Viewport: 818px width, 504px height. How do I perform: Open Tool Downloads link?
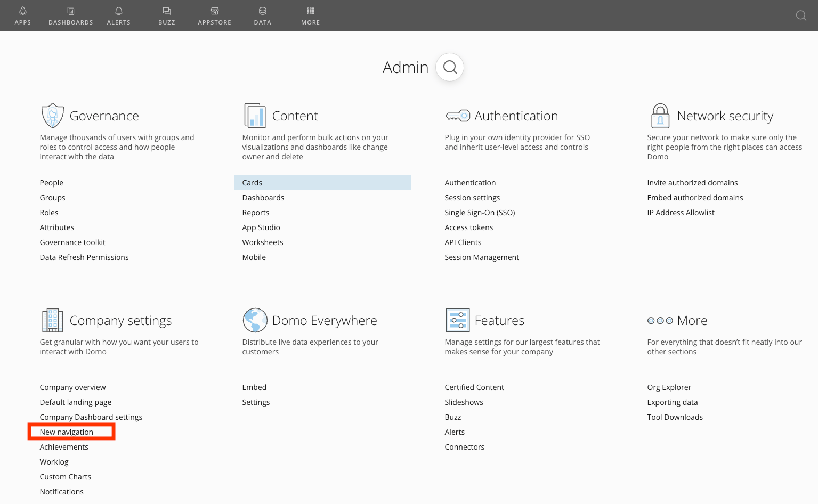pos(675,417)
